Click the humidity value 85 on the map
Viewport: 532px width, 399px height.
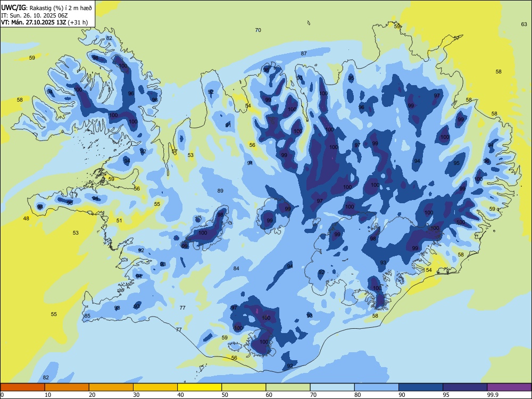pyautogui.click(x=87, y=316)
